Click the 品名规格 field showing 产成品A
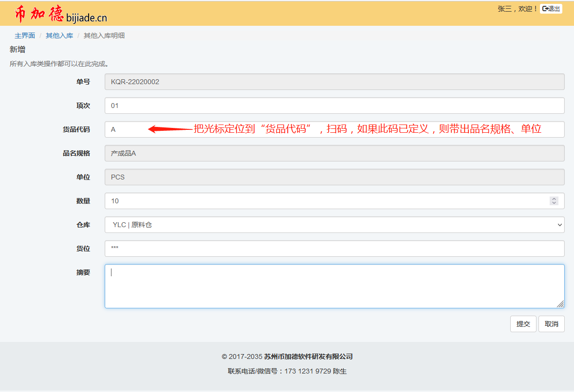The image size is (574, 392). tap(334, 153)
